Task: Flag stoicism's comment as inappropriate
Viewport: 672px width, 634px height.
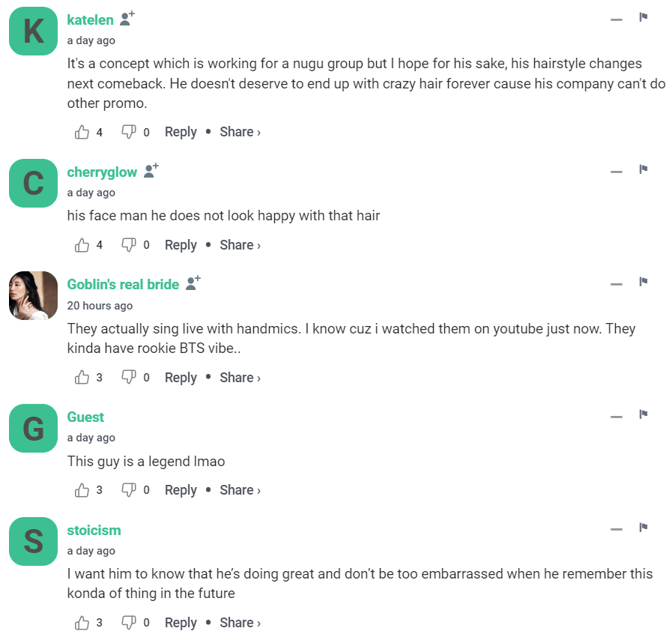Action: click(643, 528)
